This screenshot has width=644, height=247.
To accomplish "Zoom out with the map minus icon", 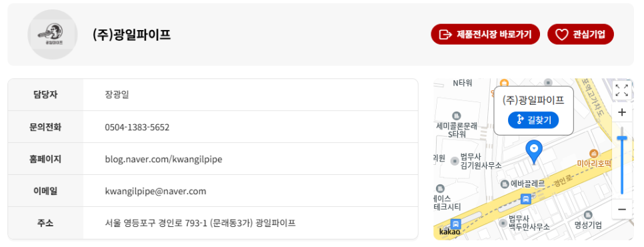I will click(622, 210).
